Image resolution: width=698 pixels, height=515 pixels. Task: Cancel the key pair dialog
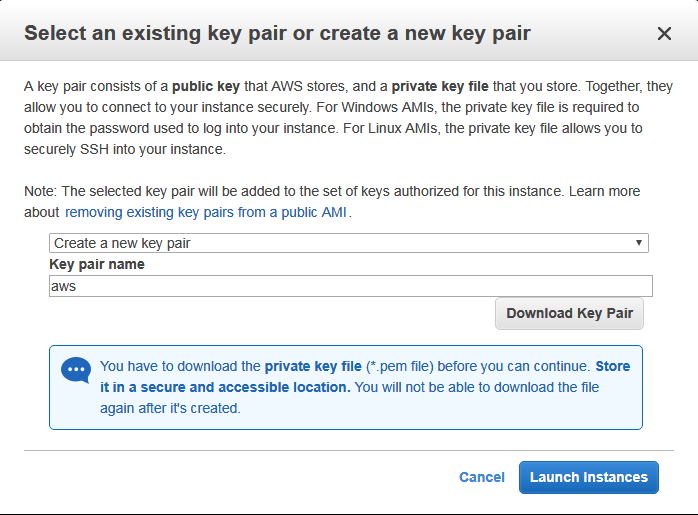tap(481, 477)
